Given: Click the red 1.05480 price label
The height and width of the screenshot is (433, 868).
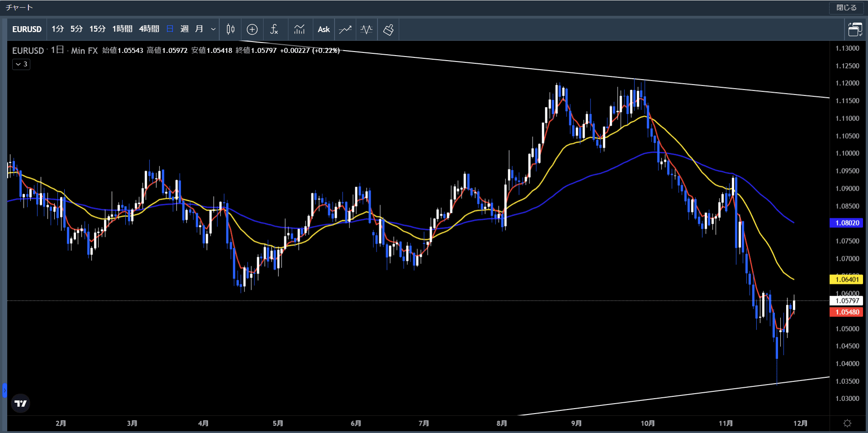Looking at the screenshot, I should click(x=847, y=312).
